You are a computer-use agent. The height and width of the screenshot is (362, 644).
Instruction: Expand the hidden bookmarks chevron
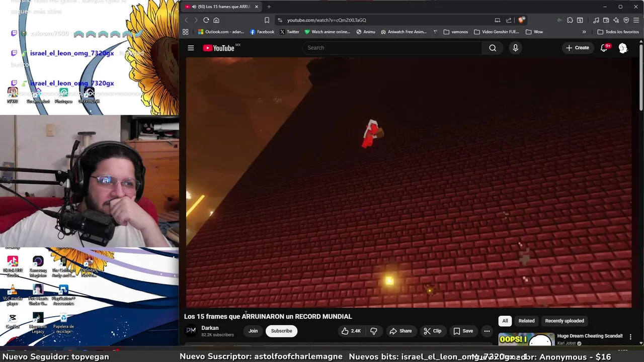(x=584, y=32)
